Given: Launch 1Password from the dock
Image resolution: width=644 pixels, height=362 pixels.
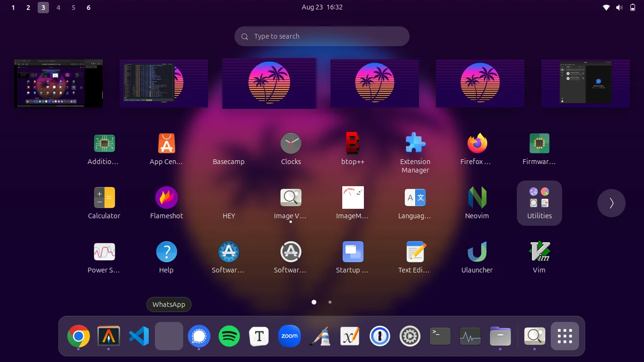Looking at the screenshot, I should 380,337.
